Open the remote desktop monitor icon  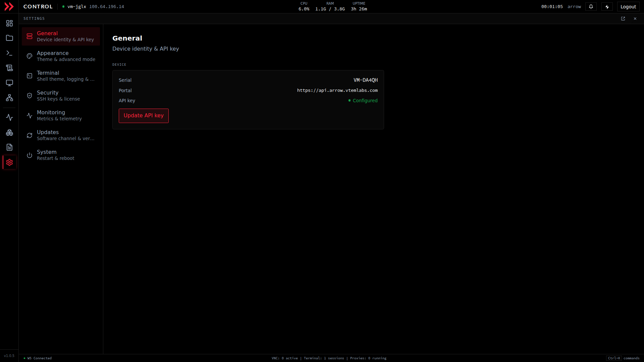pyautogui.click(x=9, y=83)
